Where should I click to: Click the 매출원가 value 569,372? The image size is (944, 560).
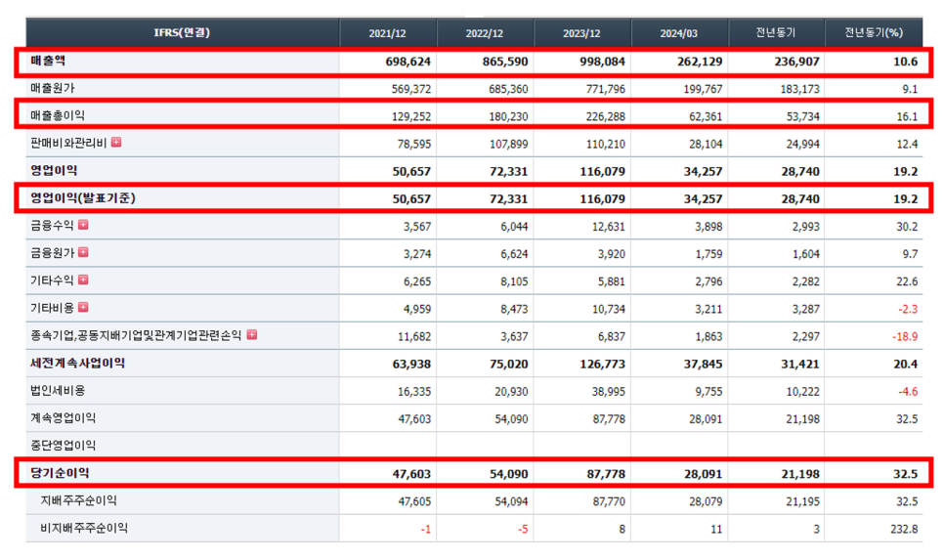(411, 89)
